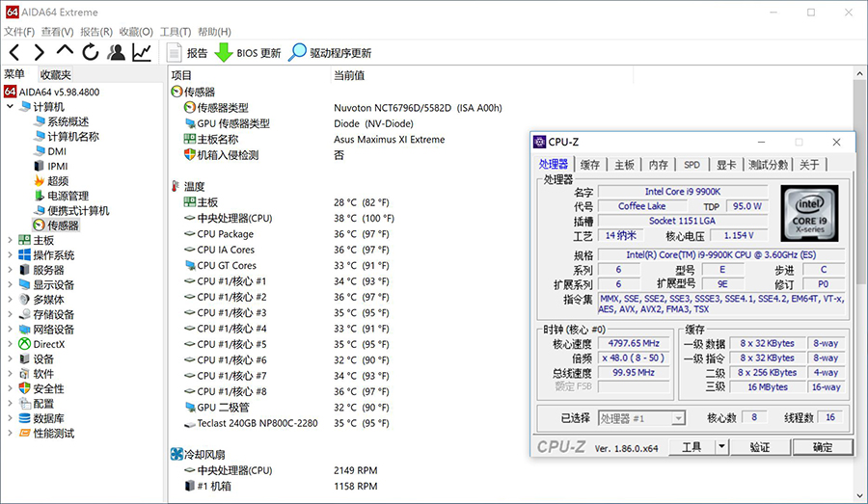Open the 处理器 #1 selection dropdown in CPU-Z
This screenshot has width=868, height=504.
pos(678,418)
